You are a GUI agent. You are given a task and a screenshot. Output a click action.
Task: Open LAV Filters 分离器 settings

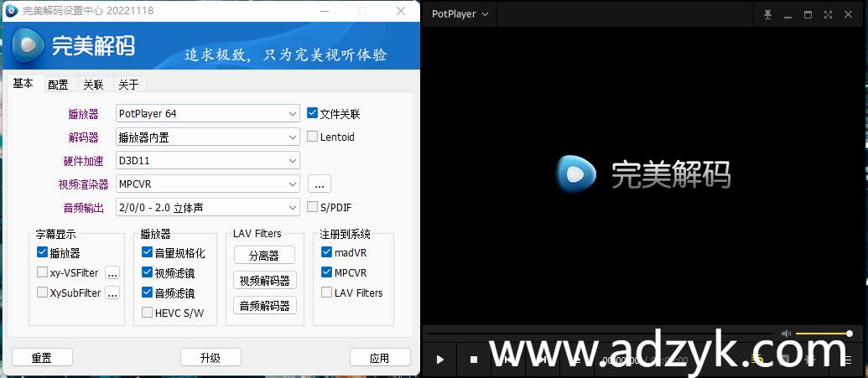click(264, 255)
